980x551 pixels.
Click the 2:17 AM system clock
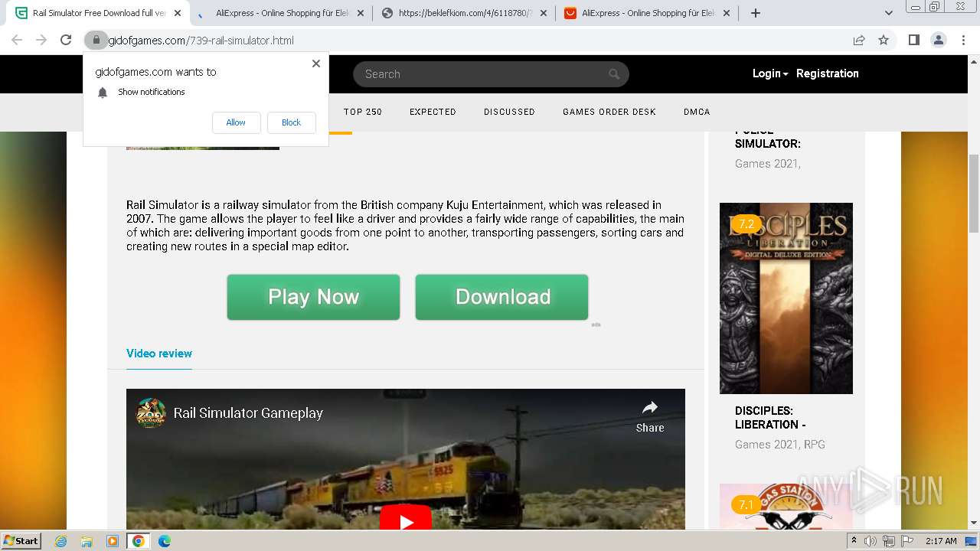[x=941, y=541]
